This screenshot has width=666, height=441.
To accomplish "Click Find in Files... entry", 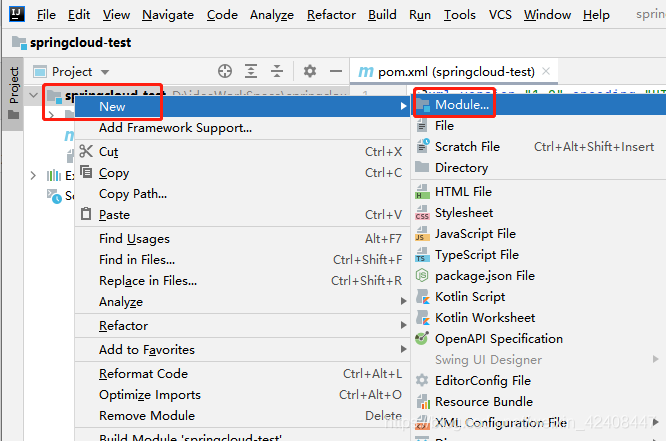I will (137, 260).
